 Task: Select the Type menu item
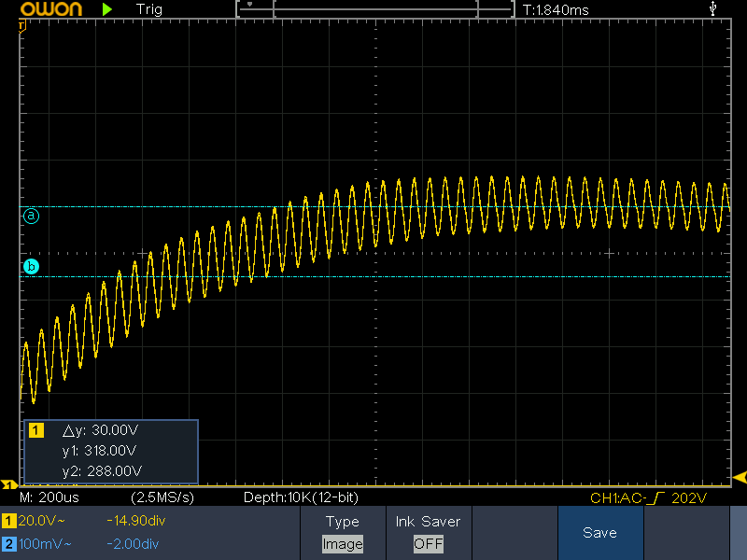(342, 522)
